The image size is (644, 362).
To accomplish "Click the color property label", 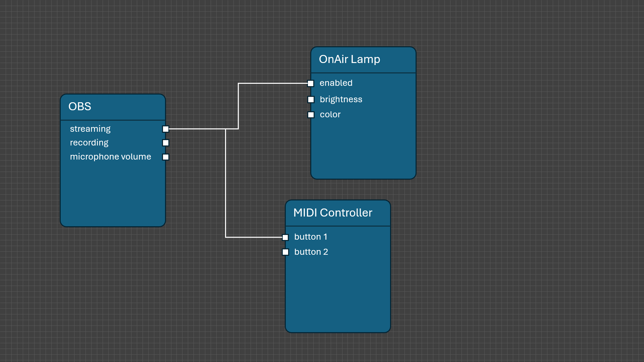I will (330, 115).
